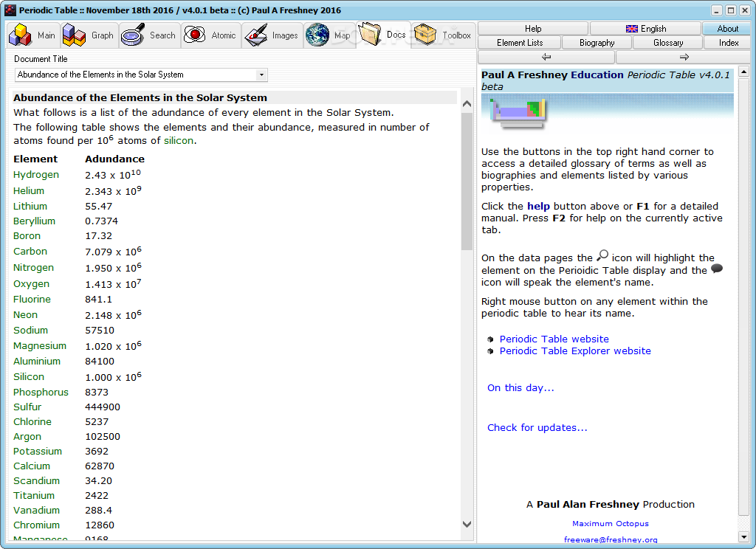Click the Neon element link
This screenshot has width=756, height=549.
click(x=26, y=315)
